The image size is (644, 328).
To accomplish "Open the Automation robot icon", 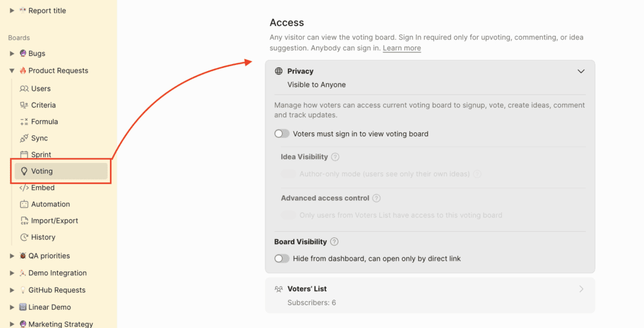I will pyautogui.click(x=24, y=204).
